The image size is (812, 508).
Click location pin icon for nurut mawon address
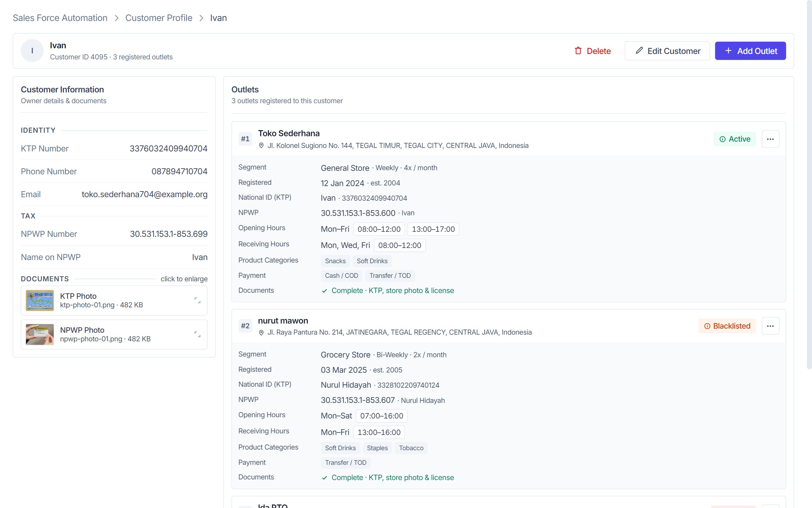click(261, 333)
